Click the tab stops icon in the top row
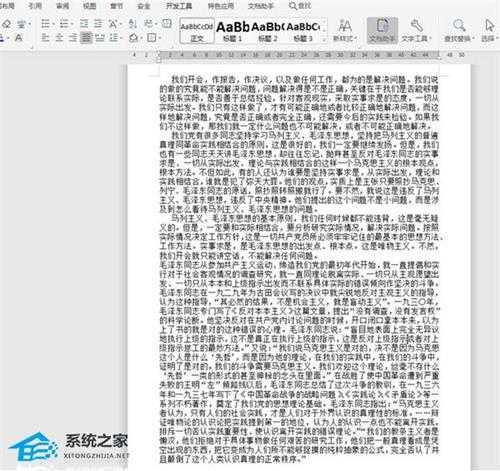Viewport: 500px width, 471px height. pos(166,23)
